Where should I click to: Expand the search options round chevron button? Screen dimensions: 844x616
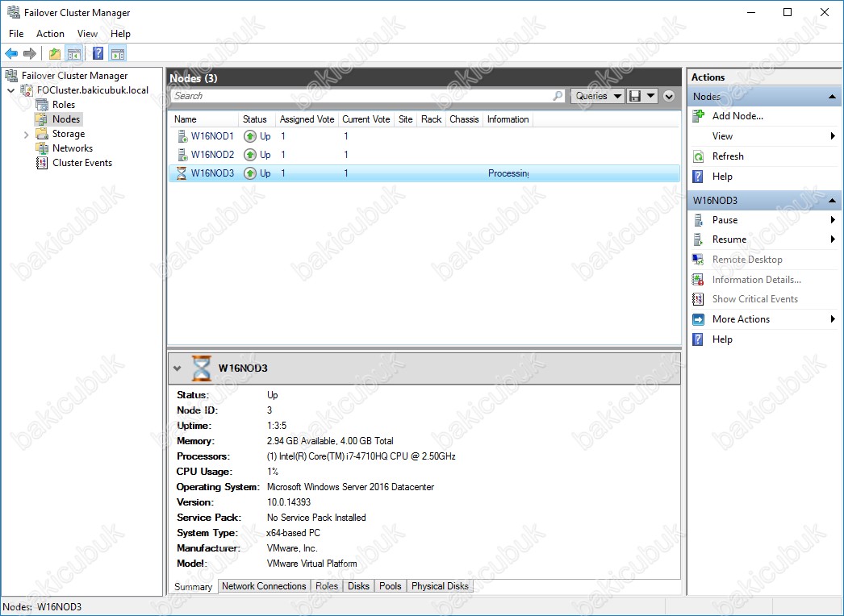pyautogui.click(x=669, y=96)
